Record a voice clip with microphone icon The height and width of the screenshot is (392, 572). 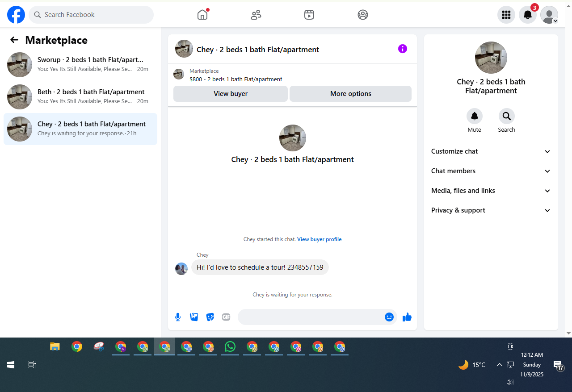click(x=178, y=317)
